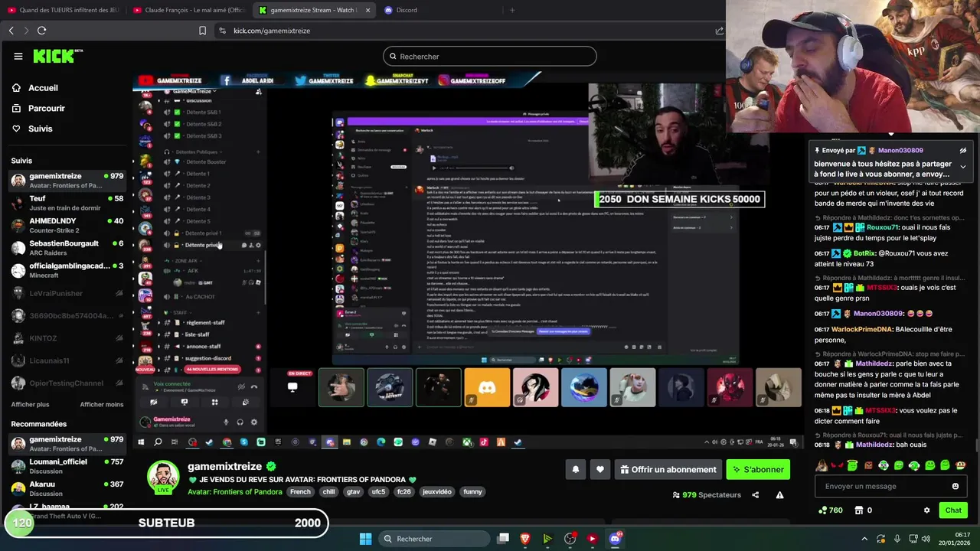Image resolution: width=980 pixels, height=551 pixels.
Task: Click the gtav tag
Action: point(352,492)
